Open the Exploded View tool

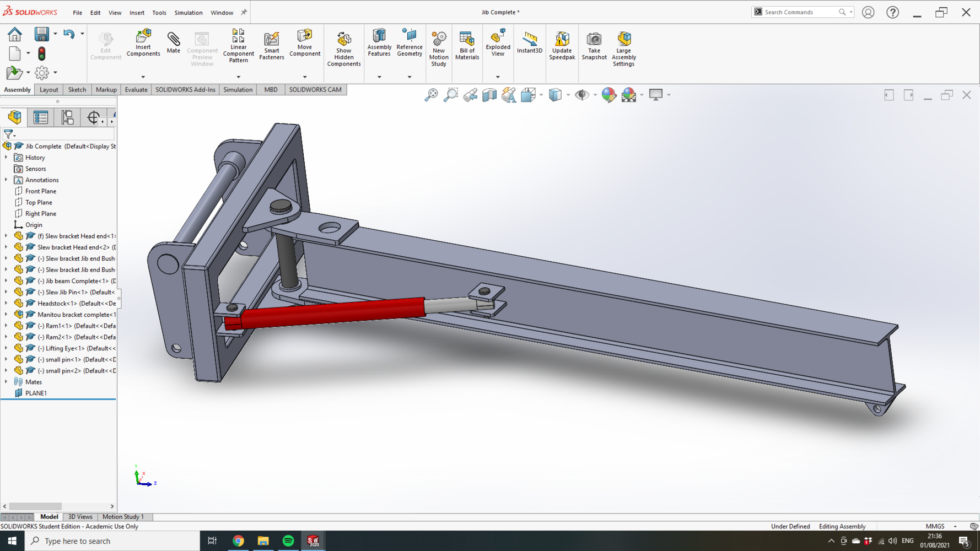point(497,43)
